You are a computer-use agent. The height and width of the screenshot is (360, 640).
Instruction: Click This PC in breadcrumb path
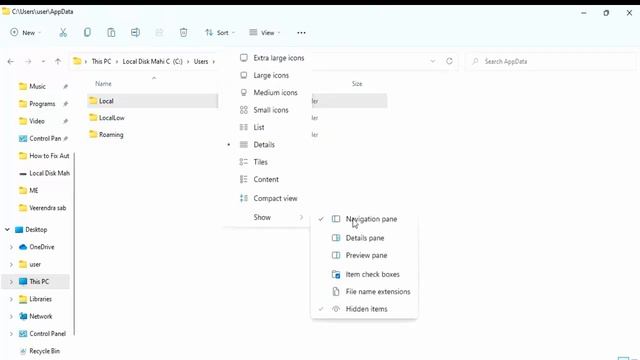[101, 62]
